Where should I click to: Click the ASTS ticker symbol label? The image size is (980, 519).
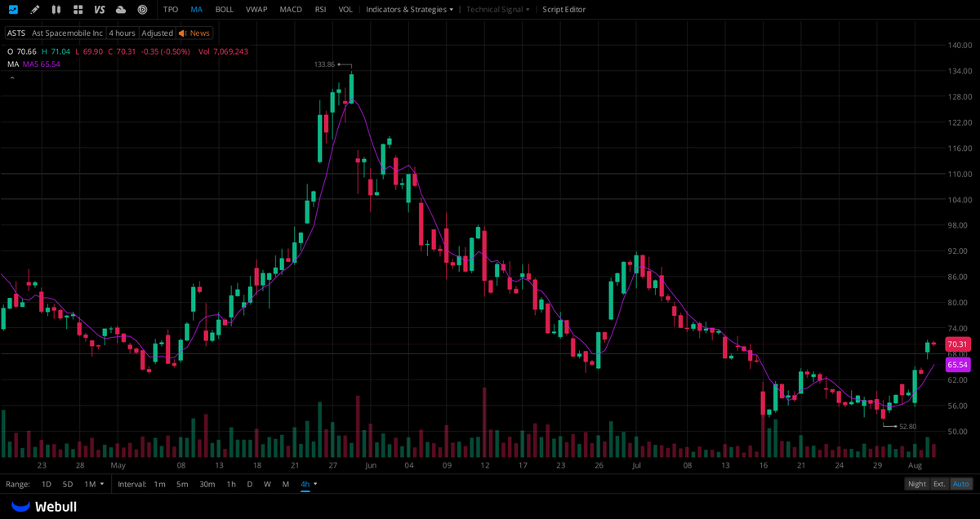16,33
